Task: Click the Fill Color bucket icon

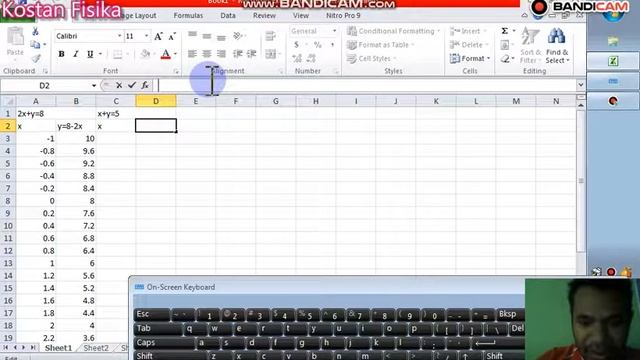Action: coord(145,54)
